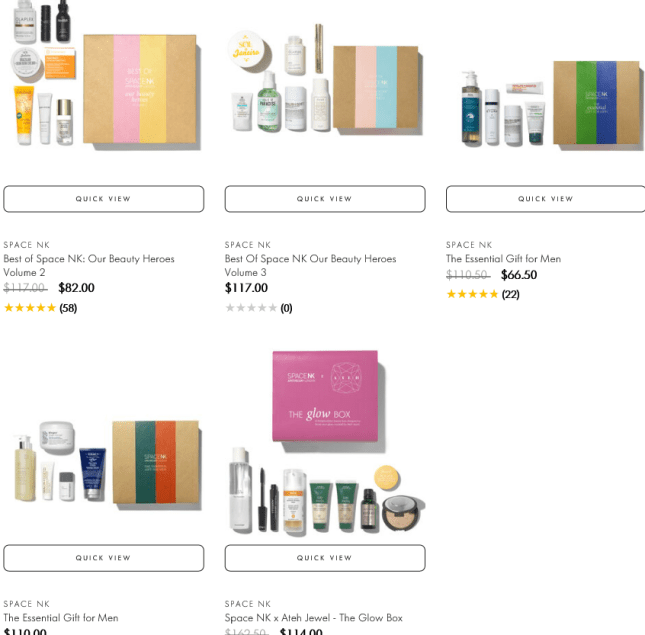Viewport: 645px width, 635px height.
Task: Click the five-star rating with 58 reviews
Action: pyautogui.click(x=40, y=308)
